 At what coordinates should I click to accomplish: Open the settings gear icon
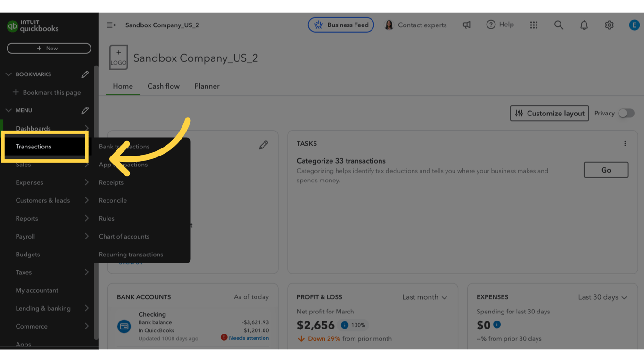pyautogui.click(x=609, y=25)
